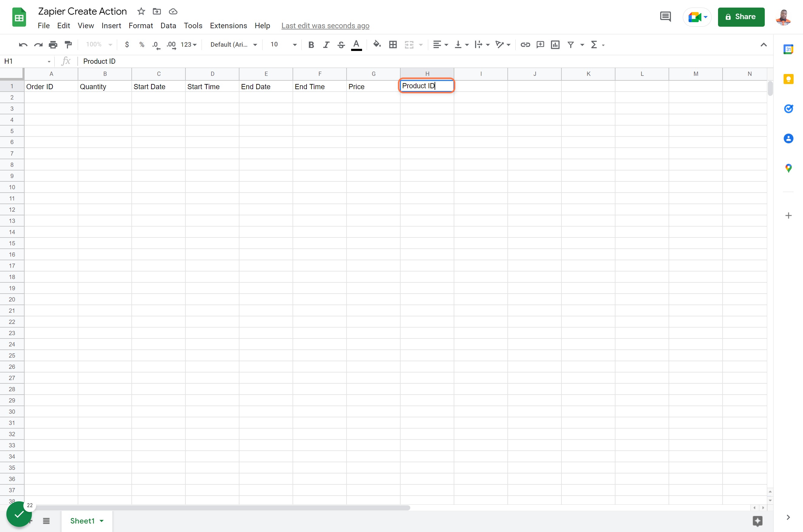803x532 pixels.
Task: Open more number formats 123 dropdown
Action: (188, 45)
